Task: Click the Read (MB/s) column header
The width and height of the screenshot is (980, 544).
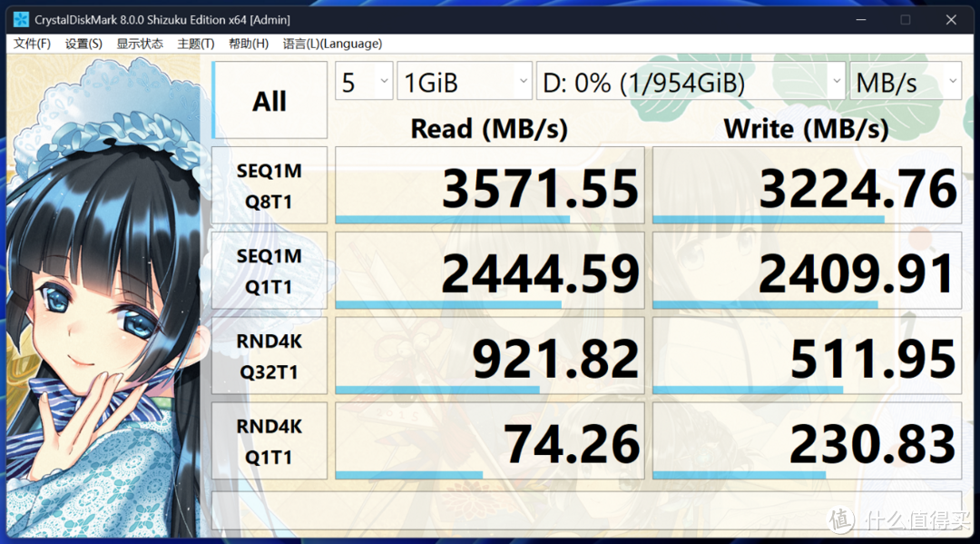Action: pos(489,129)
